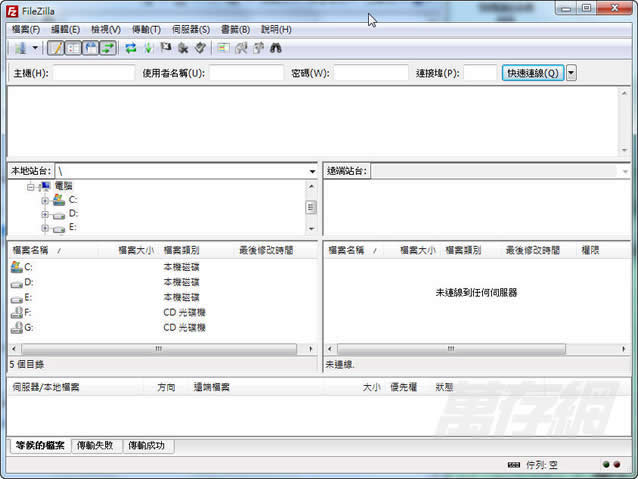Switch to the 傳輸成功 tab
638x479 pixels.
(x=147, y=446)
